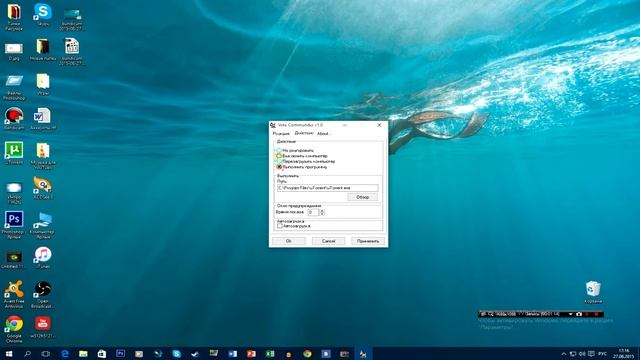Open Chrome from the taskbar

pos(307,354)
